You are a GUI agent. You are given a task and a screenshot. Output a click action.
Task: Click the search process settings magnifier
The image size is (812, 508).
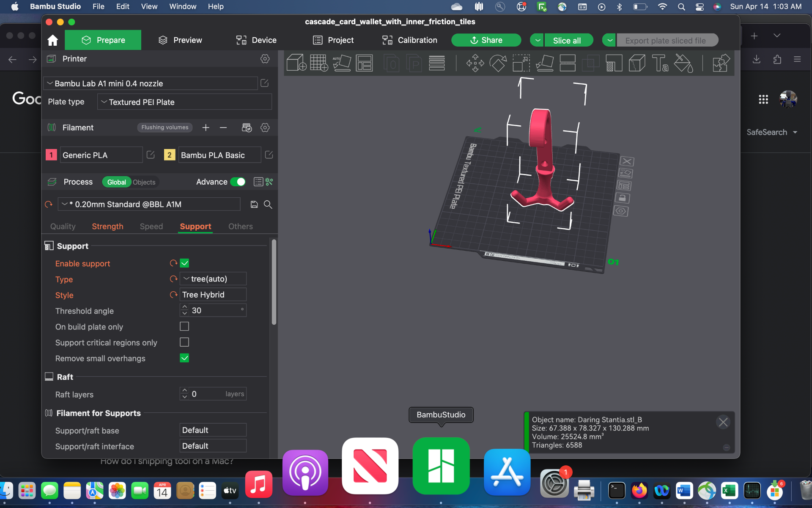pyautogui.click(x=268, y=204)
